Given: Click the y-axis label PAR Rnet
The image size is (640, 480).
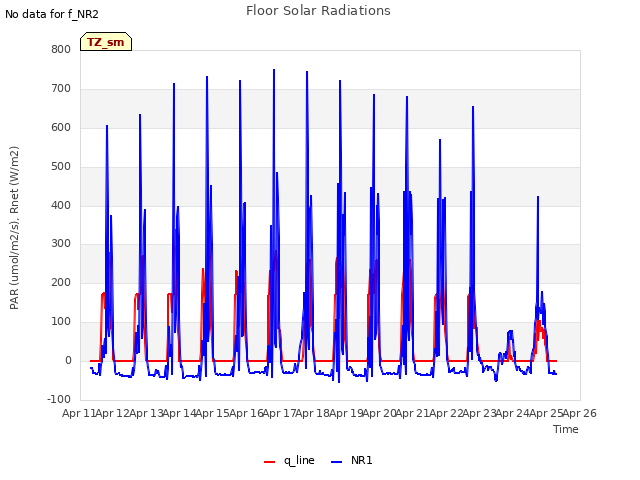Looking at the screenshot, I should click(14, 228).
